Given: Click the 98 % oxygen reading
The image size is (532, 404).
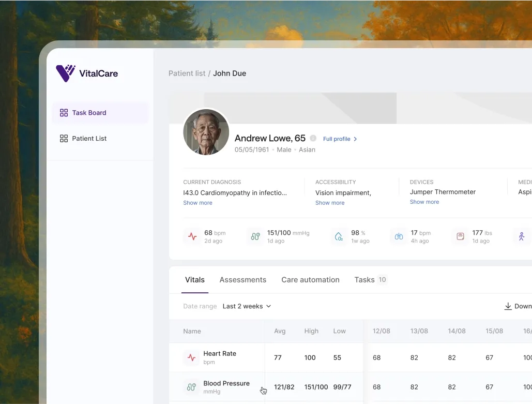Looking at the screenshot, I should tap(358, 233).
